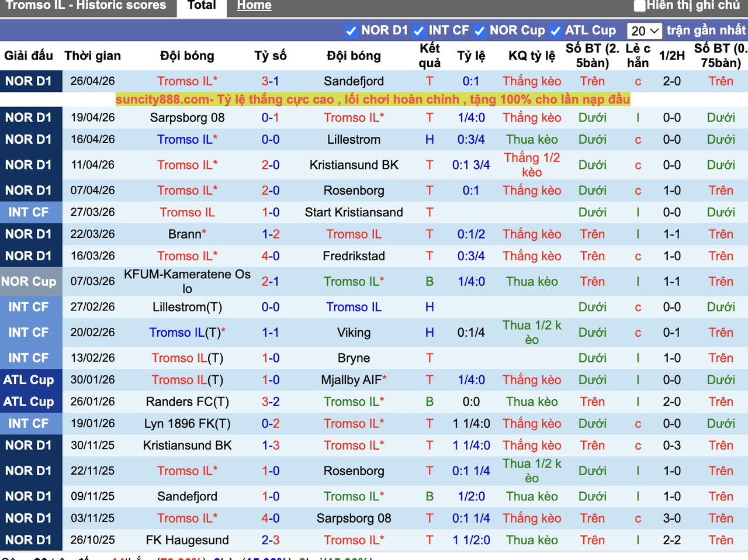Click the date 09/11/25
This screenshot has height=560, width=748.
pyautogui.click(x=92, y=496)
